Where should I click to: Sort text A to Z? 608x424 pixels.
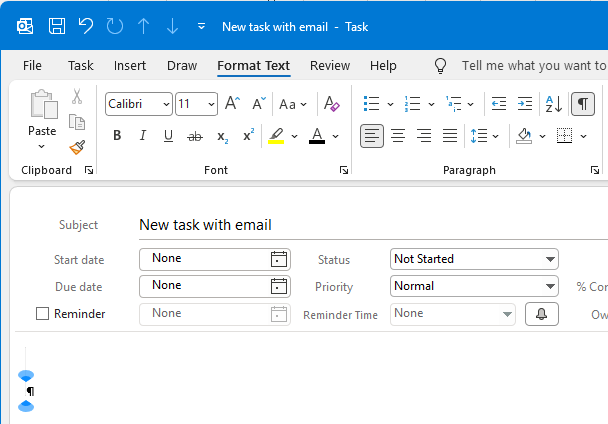(554, 104)
